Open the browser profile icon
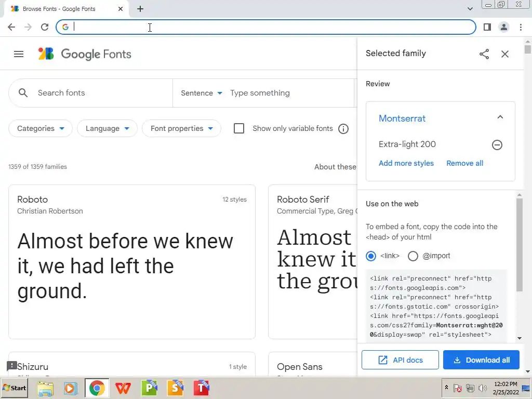Image resolution: width=532 pixels, height=399 pixels. [504, 27]
